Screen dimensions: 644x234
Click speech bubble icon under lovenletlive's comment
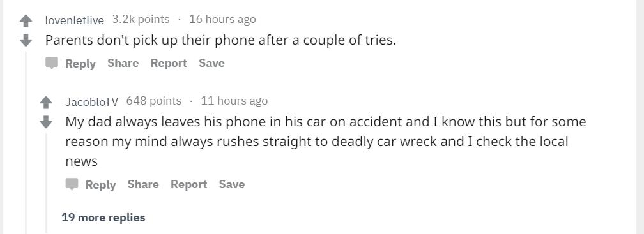[52, 64]
